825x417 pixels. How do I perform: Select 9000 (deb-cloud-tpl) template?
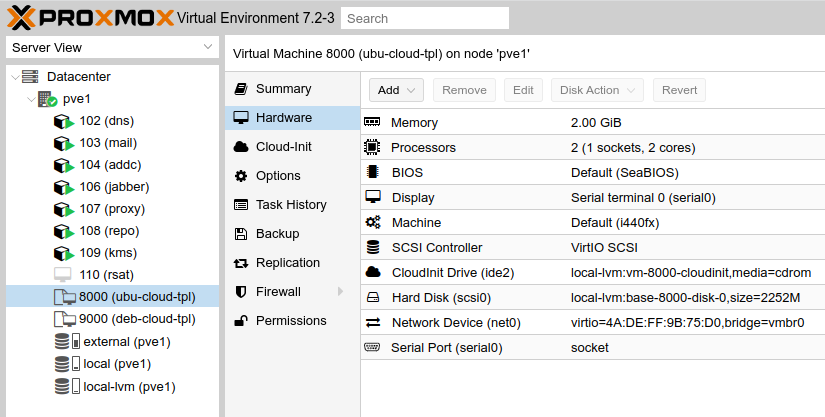pos(112,319)
